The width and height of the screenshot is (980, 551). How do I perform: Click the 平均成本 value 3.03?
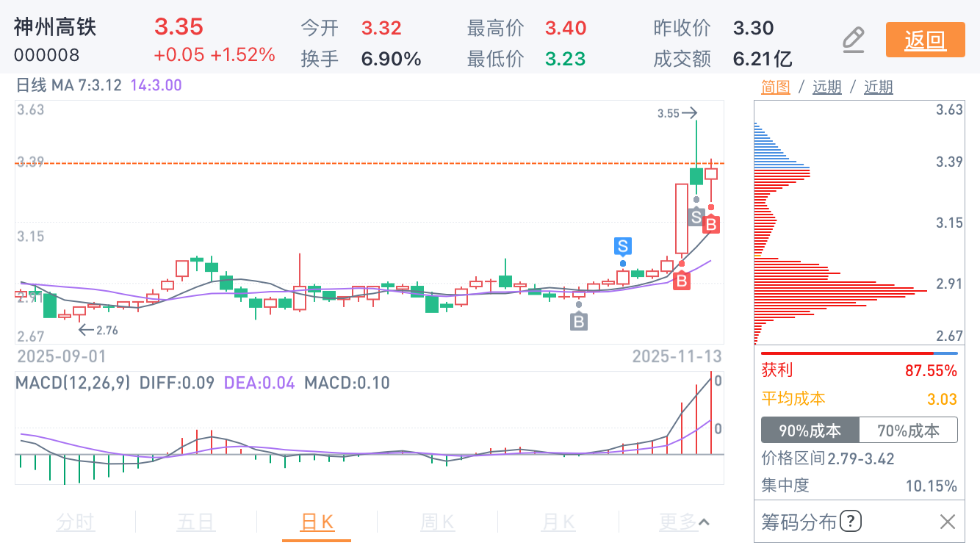[x=943, y=399]
